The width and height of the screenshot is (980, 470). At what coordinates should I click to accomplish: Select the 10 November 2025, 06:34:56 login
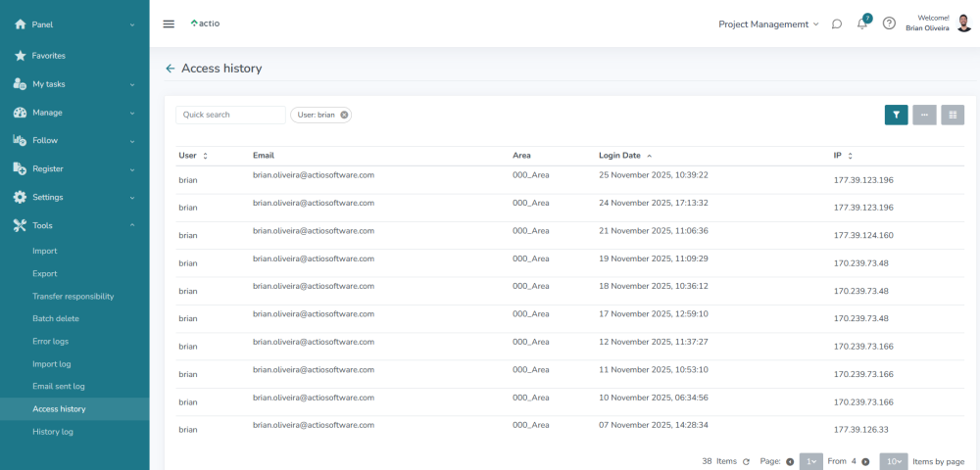[653, 397]
